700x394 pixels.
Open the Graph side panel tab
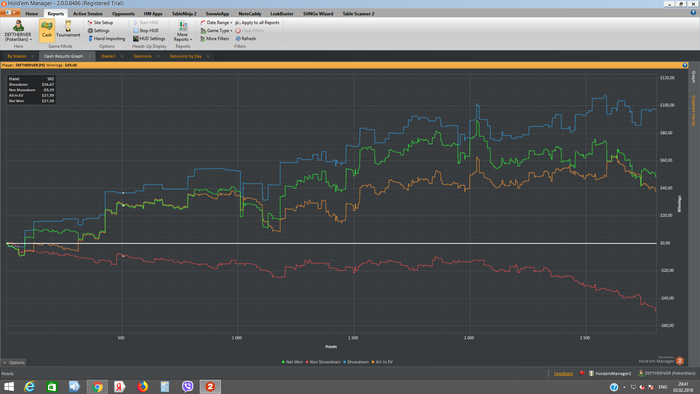click(693, 77)
